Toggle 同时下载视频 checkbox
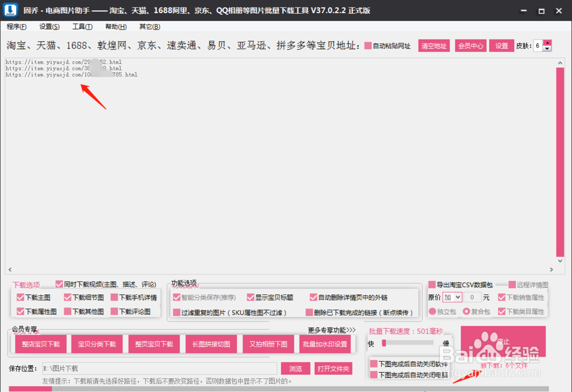The image size is (572, 392). click(59, 284)
